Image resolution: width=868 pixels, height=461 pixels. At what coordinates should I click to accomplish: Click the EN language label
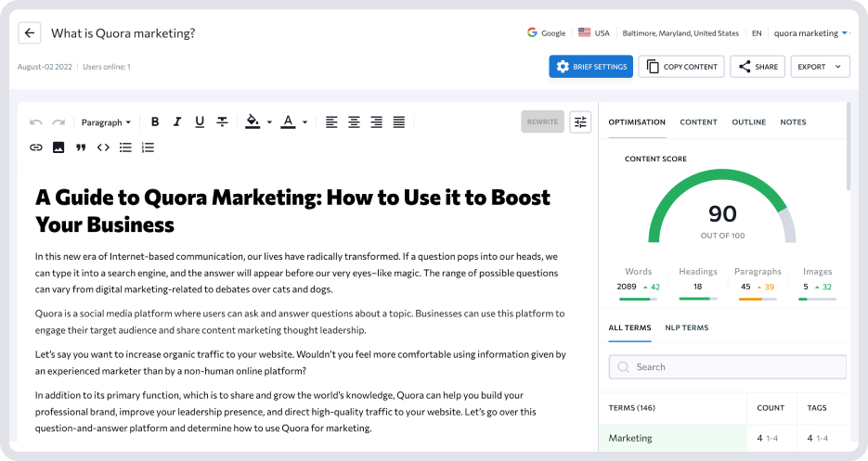[757, 33]
